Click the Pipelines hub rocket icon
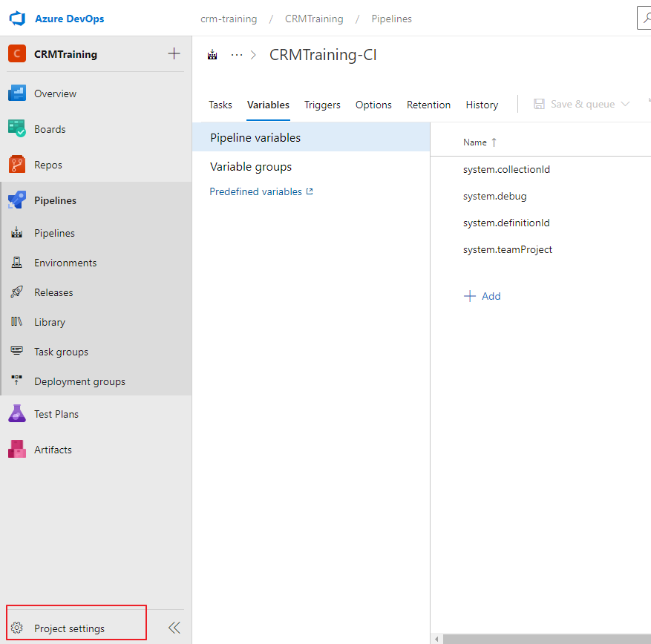The height and width of the screenshot is (644, 651). 17,200
